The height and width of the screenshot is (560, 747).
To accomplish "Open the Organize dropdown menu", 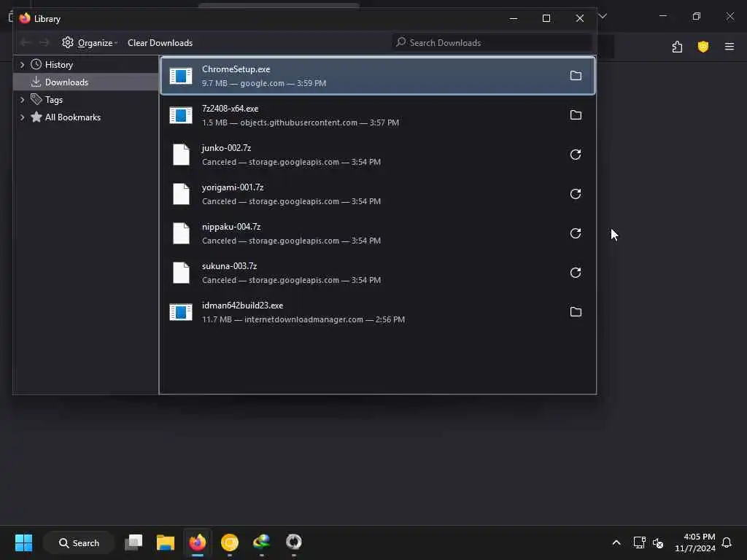I will point(90,43).
